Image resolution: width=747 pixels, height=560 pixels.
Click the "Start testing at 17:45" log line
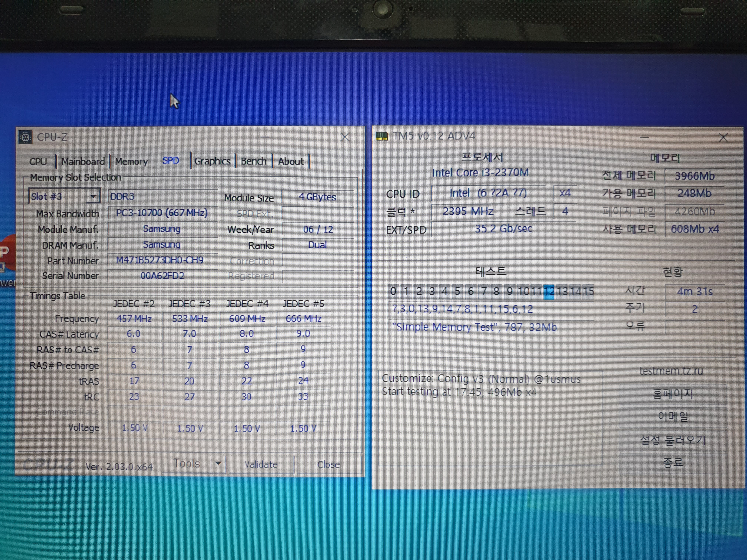click(459, 392)
